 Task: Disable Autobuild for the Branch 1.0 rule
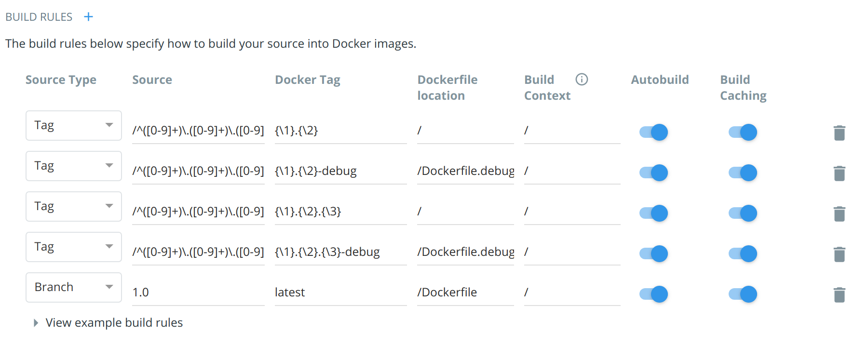point(653,294)
